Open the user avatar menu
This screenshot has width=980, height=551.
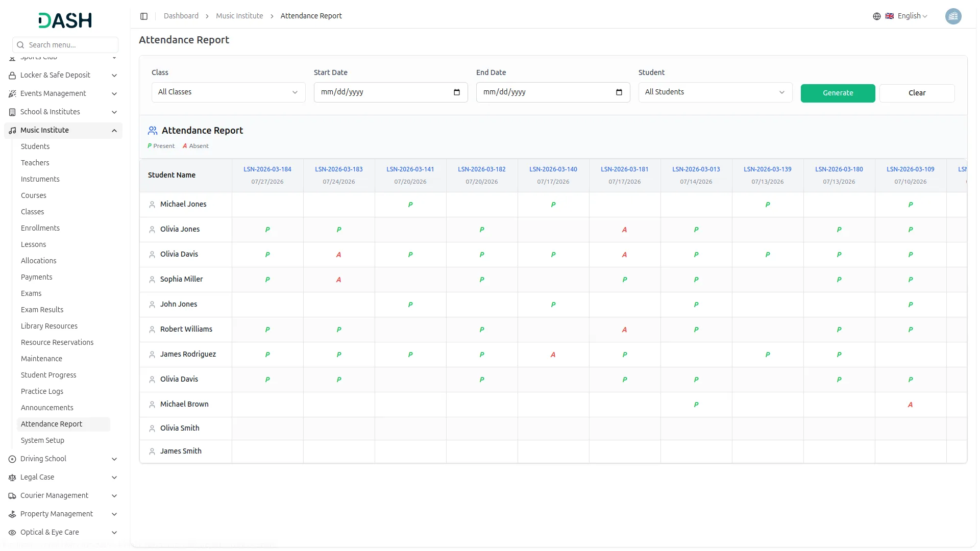click(952, 16)
